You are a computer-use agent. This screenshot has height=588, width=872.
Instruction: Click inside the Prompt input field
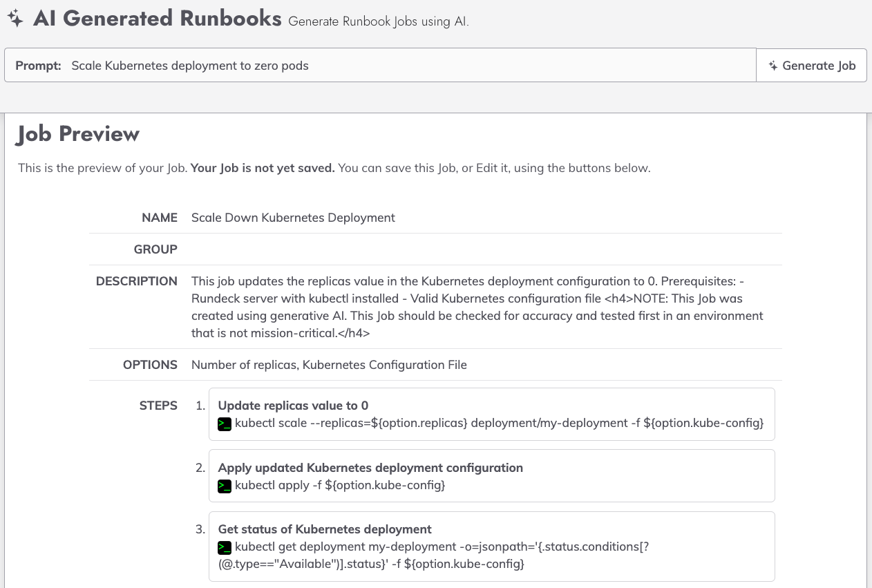345,65
